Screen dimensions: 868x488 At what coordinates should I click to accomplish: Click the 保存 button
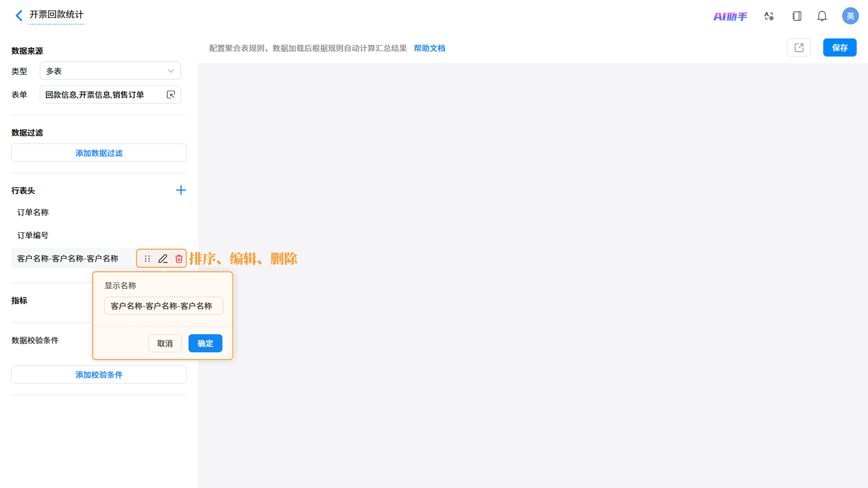tap(839, 47)
